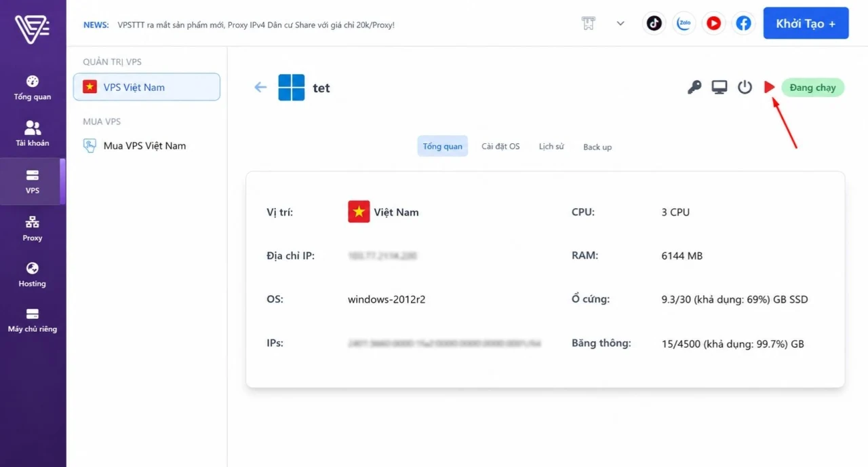
Task: Expand the header chevron dropdown
Action: click(x=620, y=23)
